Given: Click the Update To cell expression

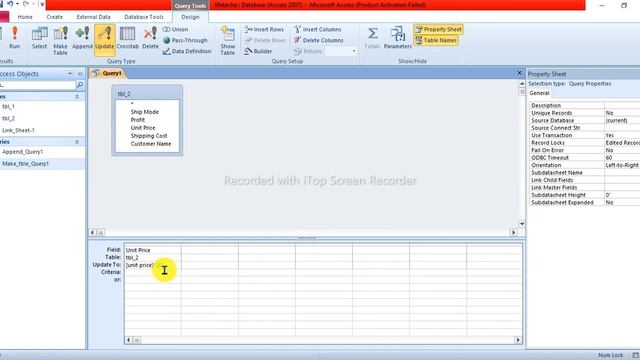Looking at the screenshot, I should tap(153, 265).
